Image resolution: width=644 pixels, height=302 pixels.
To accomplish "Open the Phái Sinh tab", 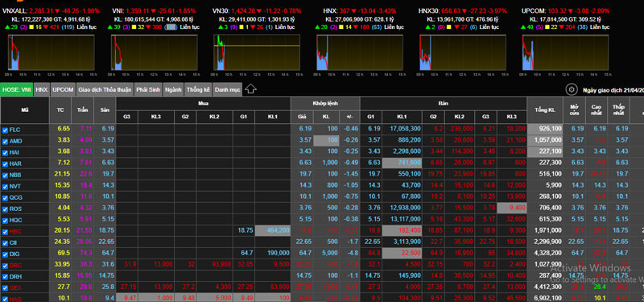I will pyautogui.click(x=148, y=89).
